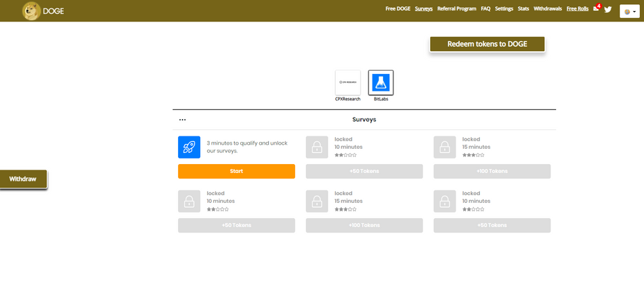Open the Twitter bird icon
This screenshot has height=299, width=644.
click(x=608, y=10)
